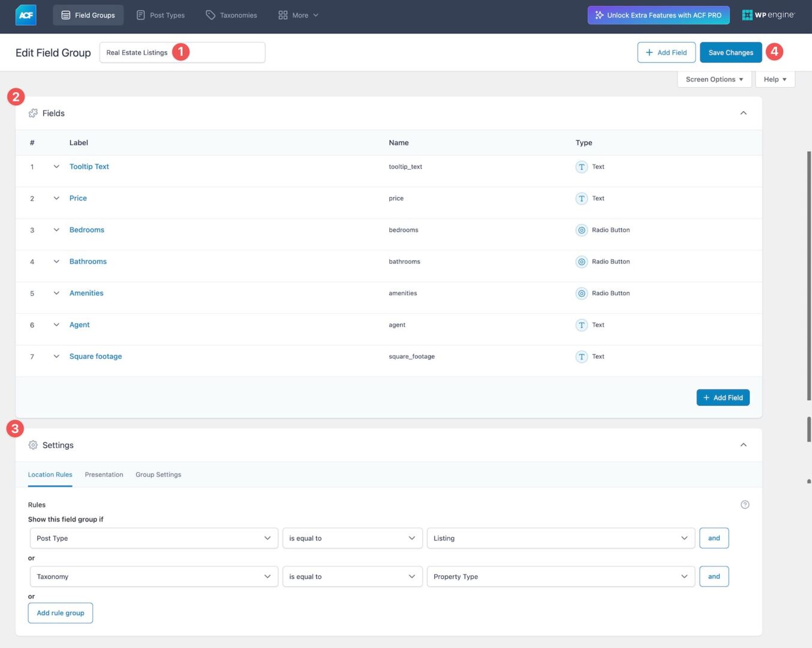Open the Amenities field link
The image size is (812, 648).
coord(86,293)
